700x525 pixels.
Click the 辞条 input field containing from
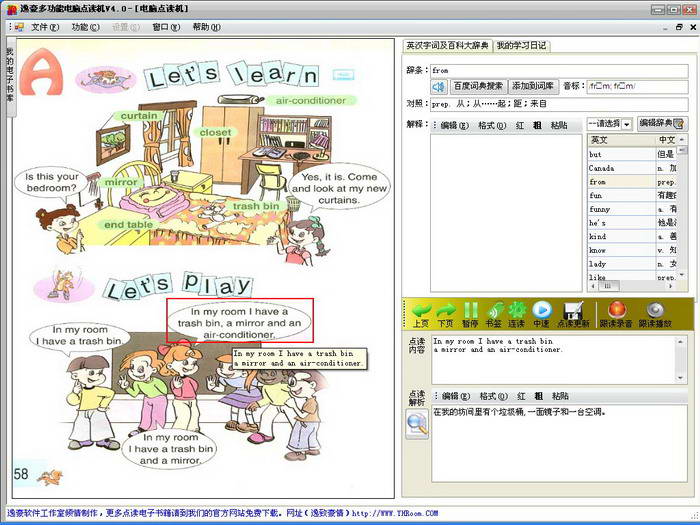pyautogui.click(x=559, y=71)
